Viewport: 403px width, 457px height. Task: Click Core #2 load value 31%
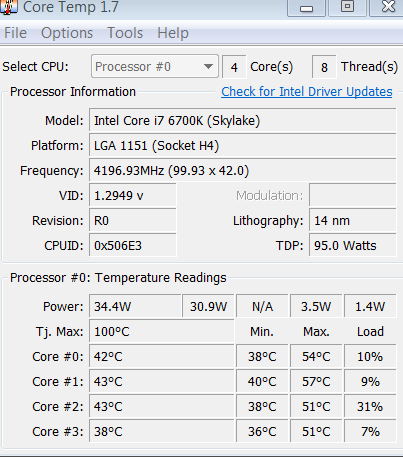(370, 406)
